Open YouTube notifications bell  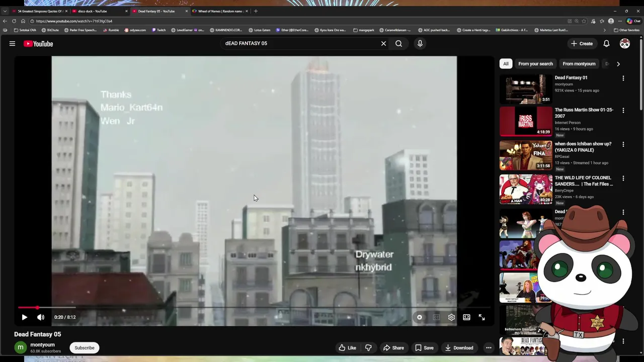(x=606, y=44)
